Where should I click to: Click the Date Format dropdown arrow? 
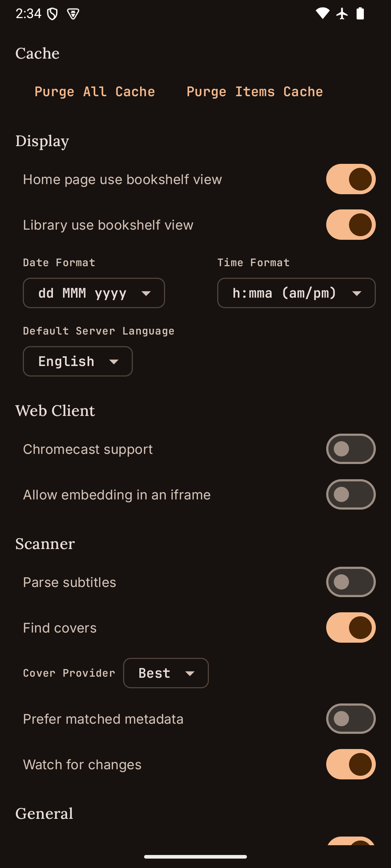[146, 293]
